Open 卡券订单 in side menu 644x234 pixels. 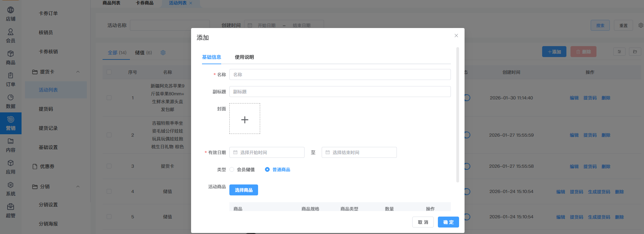[48, 13]
